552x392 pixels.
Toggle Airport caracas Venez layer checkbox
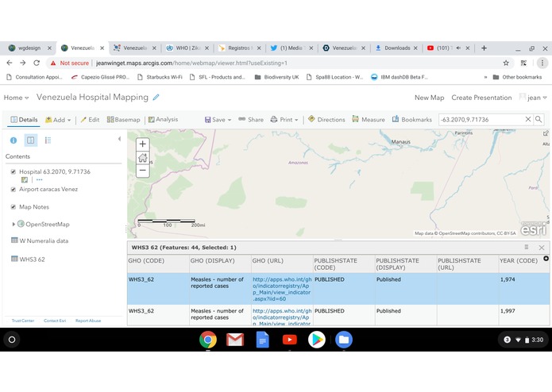(x=14, y=189)
